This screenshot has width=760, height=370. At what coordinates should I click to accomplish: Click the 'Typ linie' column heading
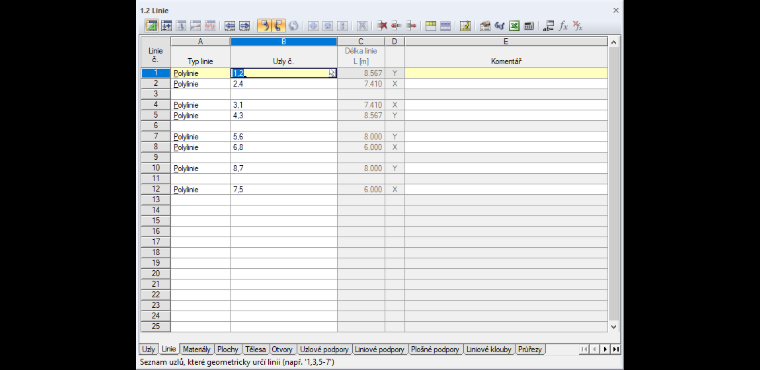tap(201, 62)
